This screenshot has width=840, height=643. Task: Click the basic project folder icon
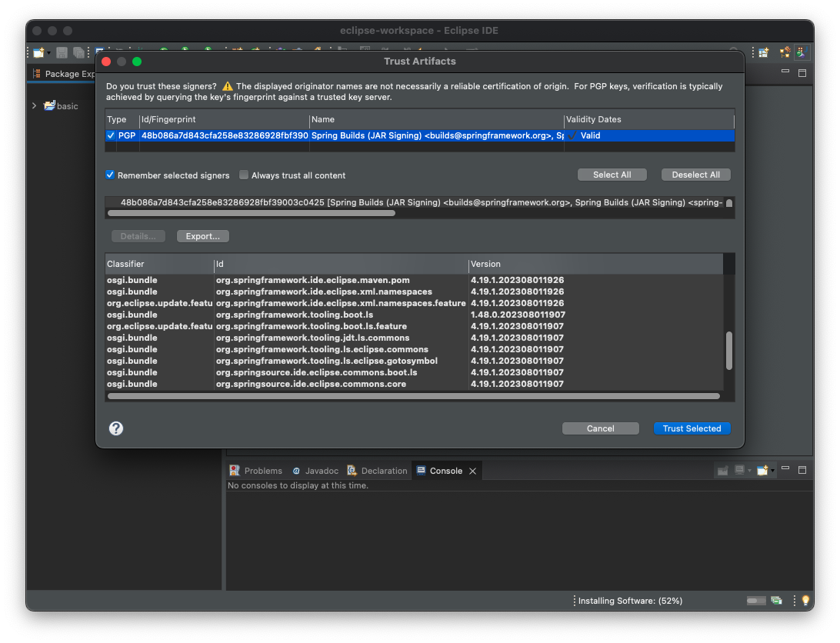click(x=49, y=105)
